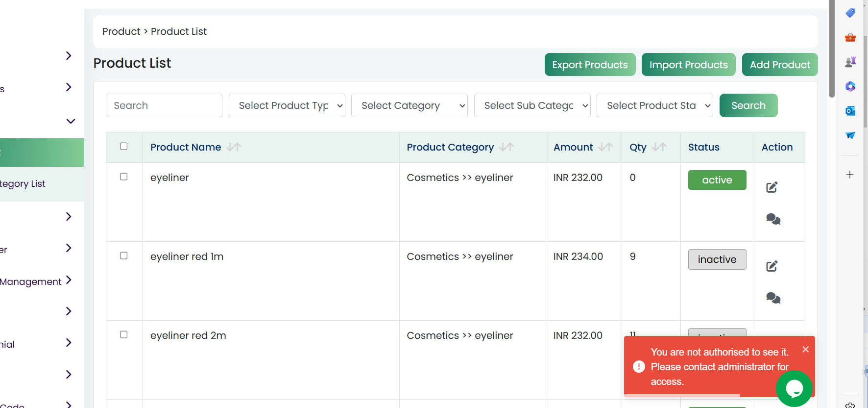Sort table by Qty
The image size is (868, 408).
pos(660,147)
